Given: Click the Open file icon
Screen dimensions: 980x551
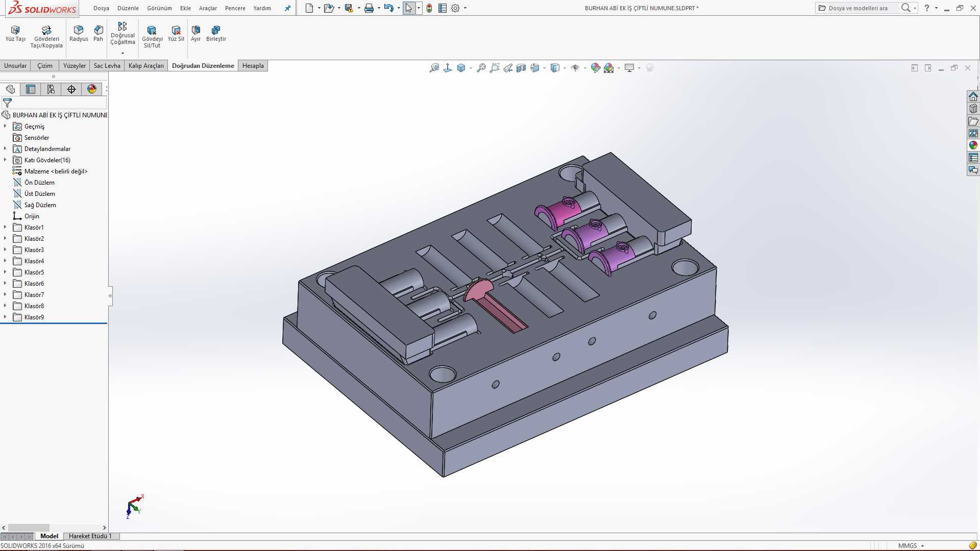Looking at the screenshot, I should [329, 8].
